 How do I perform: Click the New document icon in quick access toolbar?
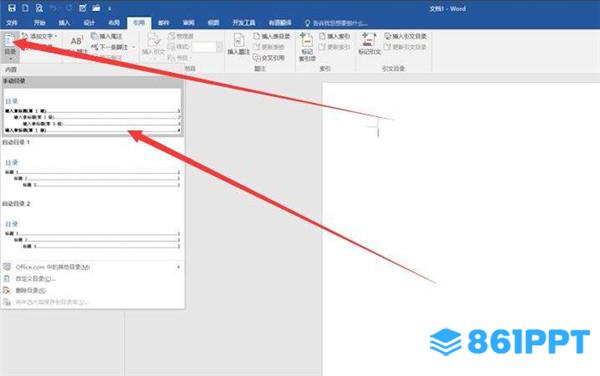(25, 8)
